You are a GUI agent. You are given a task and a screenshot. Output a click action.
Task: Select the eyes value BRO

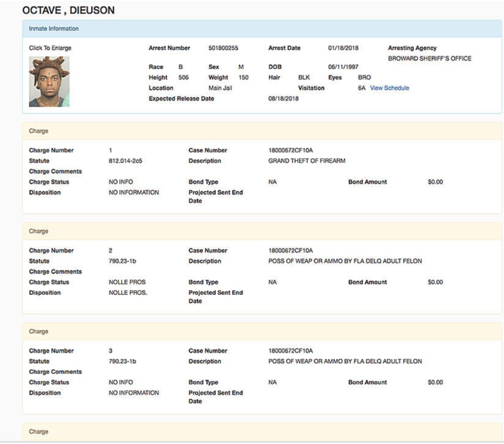(364, 78)
